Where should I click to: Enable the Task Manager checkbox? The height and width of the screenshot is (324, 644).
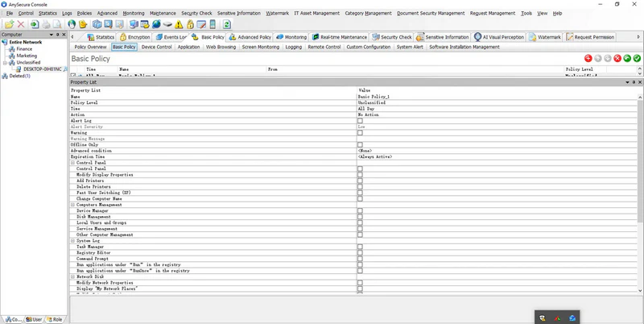point(360,247)
